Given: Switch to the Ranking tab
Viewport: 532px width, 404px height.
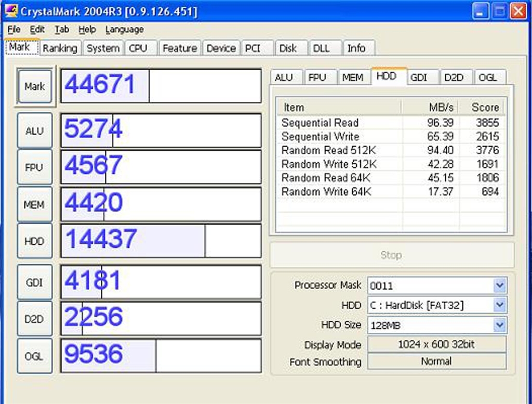Looking at the screenshot, I should pyautogui.click(x=60, y=48).
